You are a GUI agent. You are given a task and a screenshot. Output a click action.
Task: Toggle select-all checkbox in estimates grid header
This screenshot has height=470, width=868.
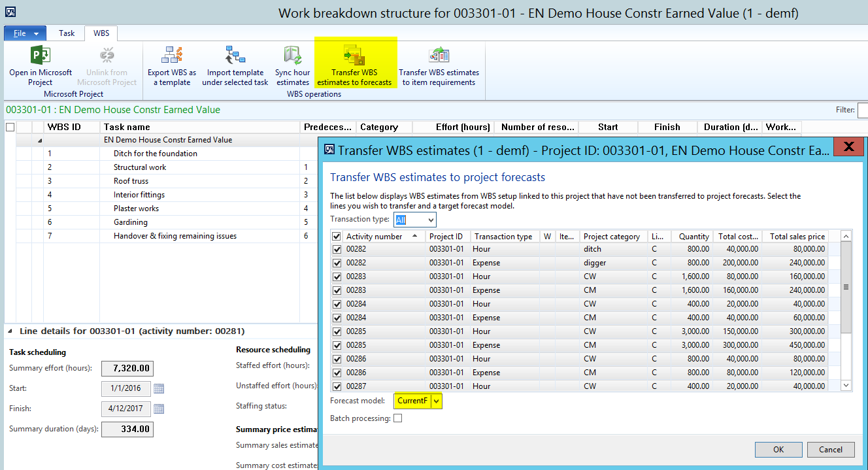[x=337, y=237]
